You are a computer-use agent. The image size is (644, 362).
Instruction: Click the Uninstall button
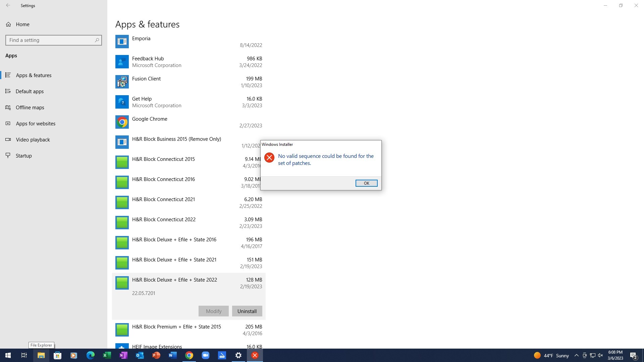point(247,311)
